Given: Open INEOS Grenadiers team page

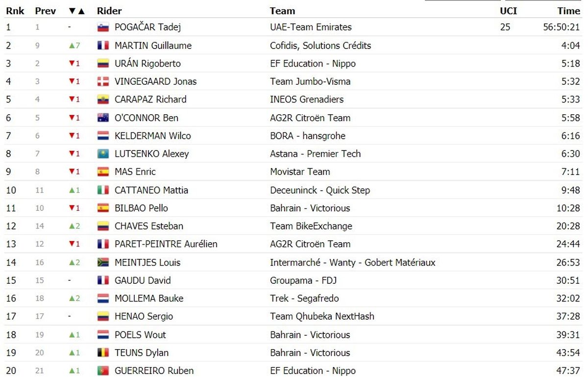Looking at the screenshot, I should [x=307, y=100].
